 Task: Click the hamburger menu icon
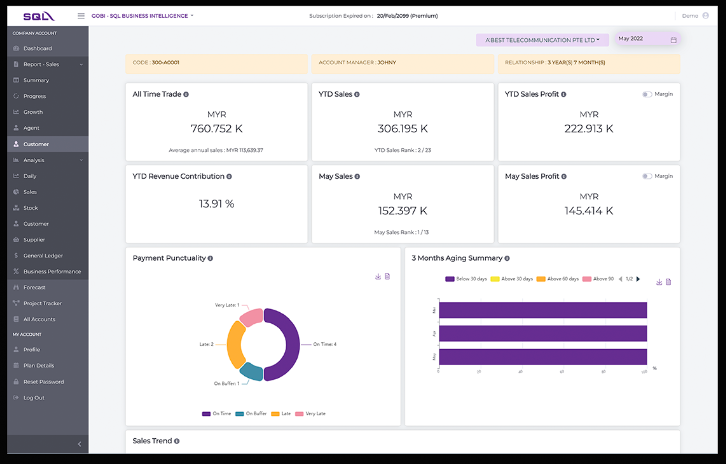coord(81,16)
